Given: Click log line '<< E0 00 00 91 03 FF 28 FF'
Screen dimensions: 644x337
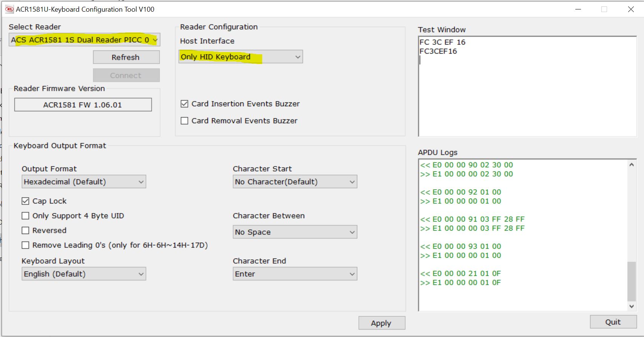Looking at the screenshot, I should [x=472, y=219].
